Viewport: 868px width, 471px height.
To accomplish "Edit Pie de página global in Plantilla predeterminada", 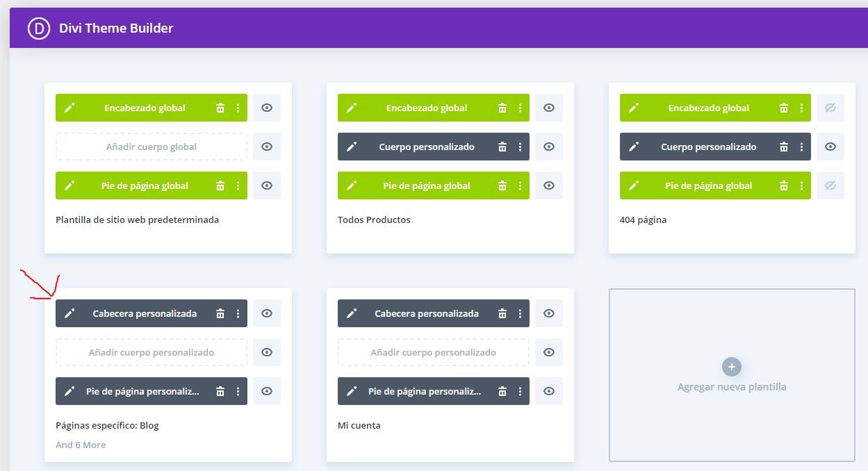I will [69, 185].
